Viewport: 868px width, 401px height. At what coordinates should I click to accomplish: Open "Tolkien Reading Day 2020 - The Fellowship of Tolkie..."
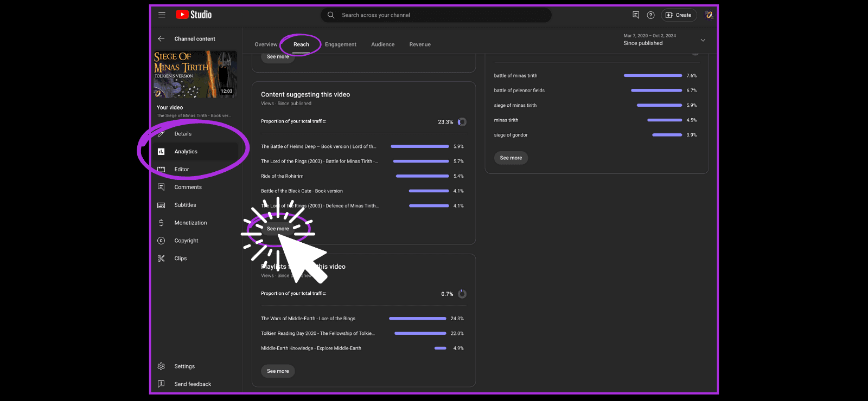click(318, 333)
